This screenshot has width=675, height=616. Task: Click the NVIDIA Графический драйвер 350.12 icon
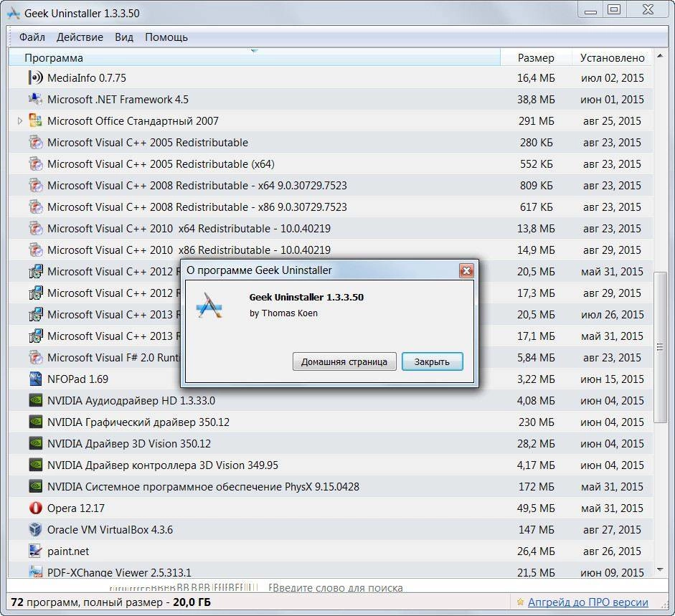(x=36, y=422)
